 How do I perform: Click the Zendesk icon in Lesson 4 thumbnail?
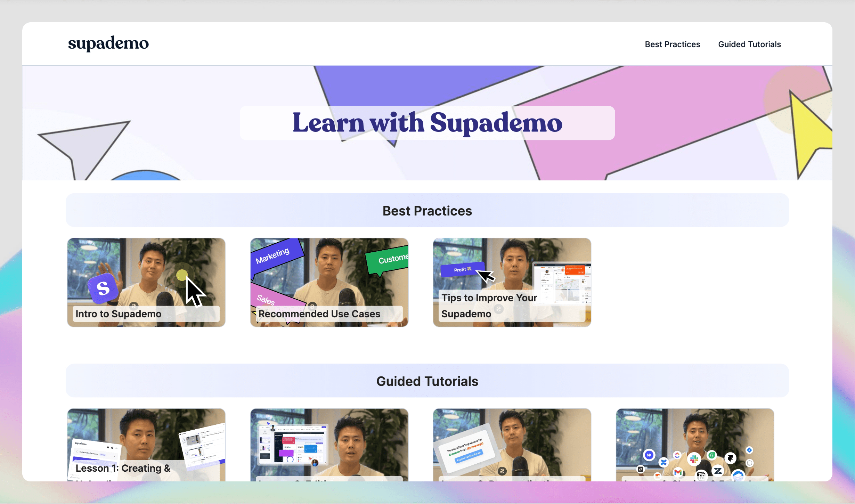coord(718,471)
